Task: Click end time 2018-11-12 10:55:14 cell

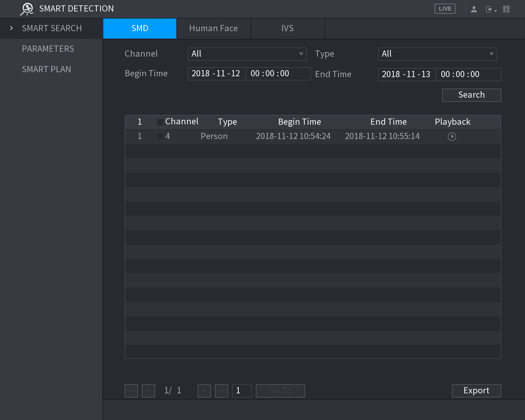Action: point(382,136)
